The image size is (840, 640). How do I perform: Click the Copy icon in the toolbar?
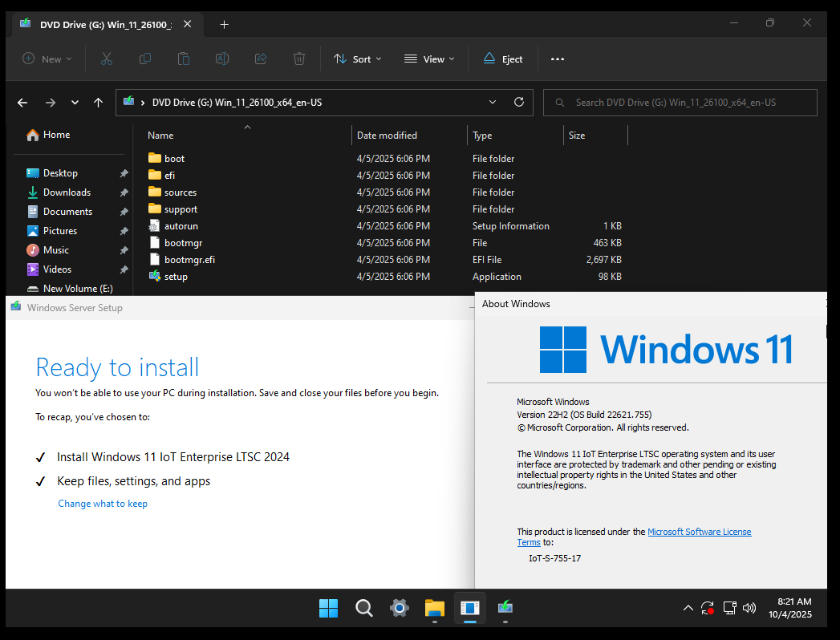coord(144,59)
